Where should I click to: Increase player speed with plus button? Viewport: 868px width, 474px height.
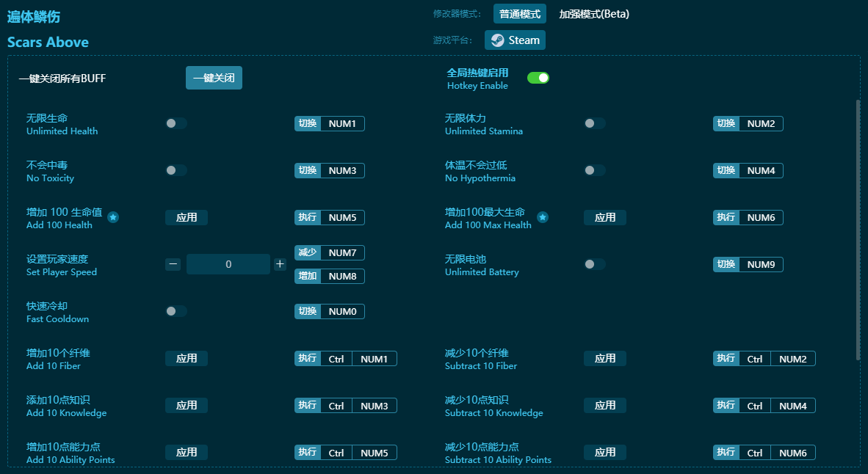[280, 264]
